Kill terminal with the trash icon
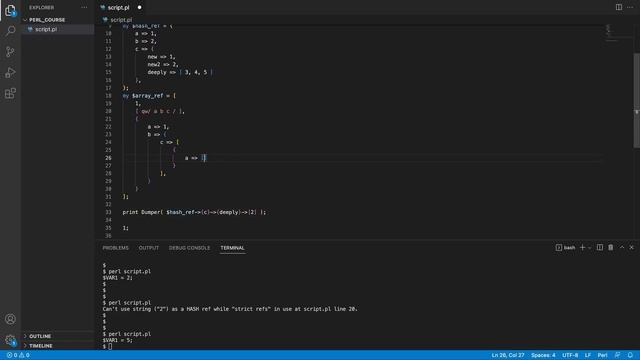This screenshot has height=360, width=640. coord(611,248)
